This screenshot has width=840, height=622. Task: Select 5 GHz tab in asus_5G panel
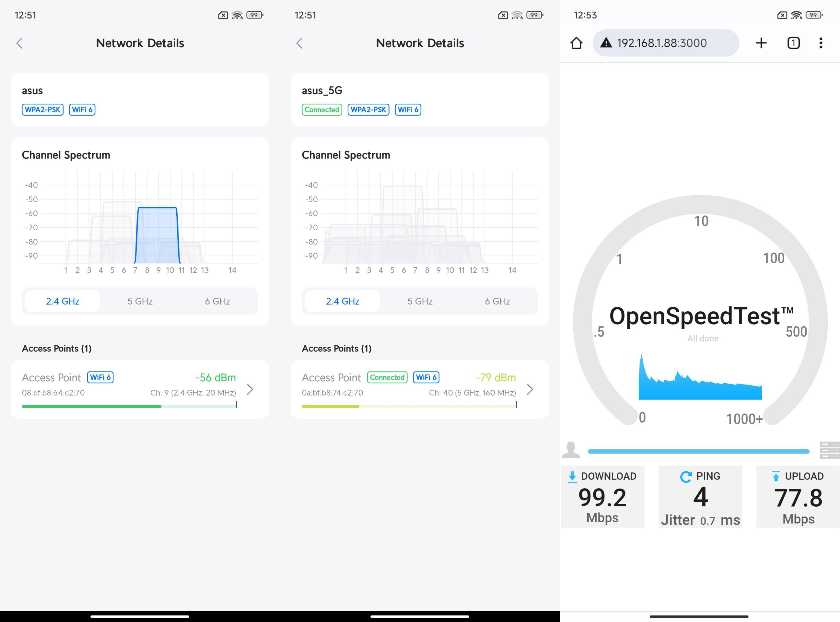point(420,301)
